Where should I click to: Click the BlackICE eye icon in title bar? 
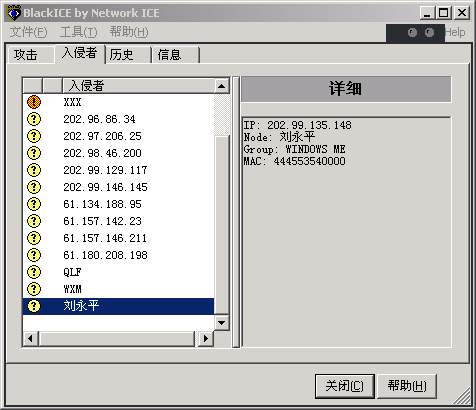[x=14, y=13]
